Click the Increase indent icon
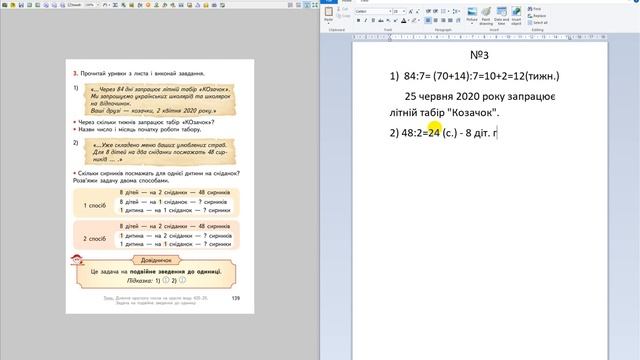The width and height of the screenshot is (640, 360). pyautogui.click(x=436, y=11)
